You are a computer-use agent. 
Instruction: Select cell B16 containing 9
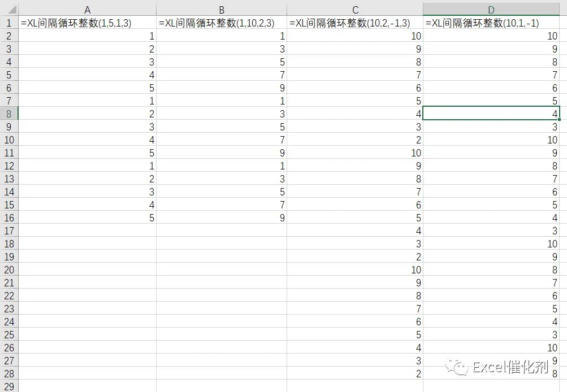(x=222, y=217)
